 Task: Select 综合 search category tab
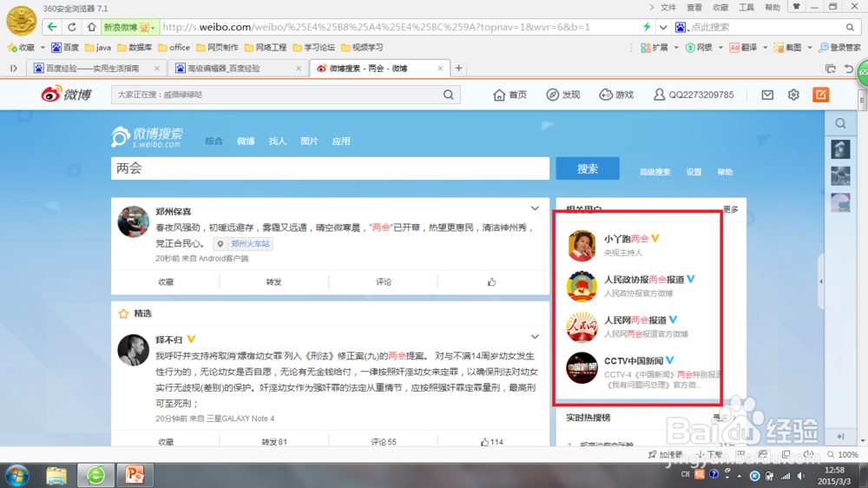click(x=214, y=142)
